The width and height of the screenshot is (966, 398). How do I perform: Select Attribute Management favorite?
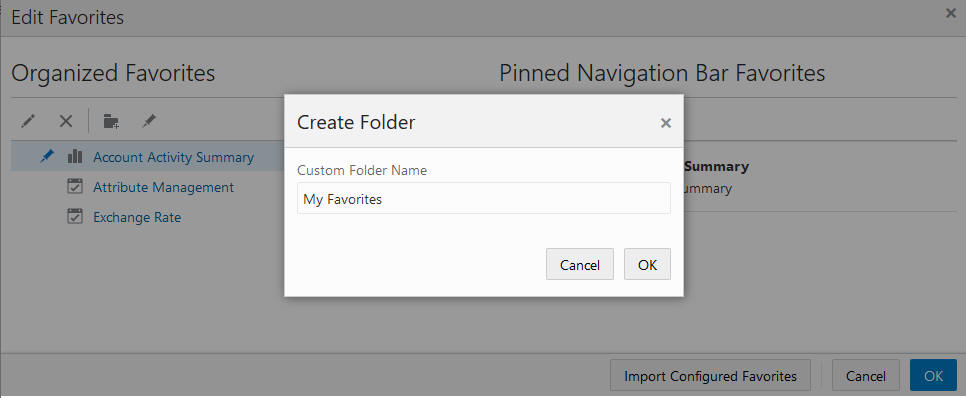[x=163, y=187]
